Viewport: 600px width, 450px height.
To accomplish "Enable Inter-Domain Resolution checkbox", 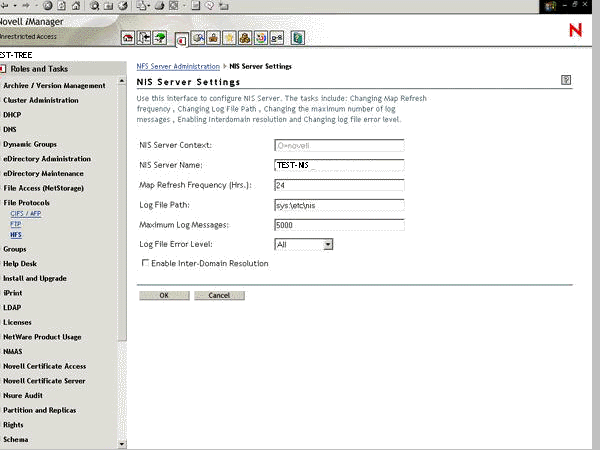I will pos(145,263).
